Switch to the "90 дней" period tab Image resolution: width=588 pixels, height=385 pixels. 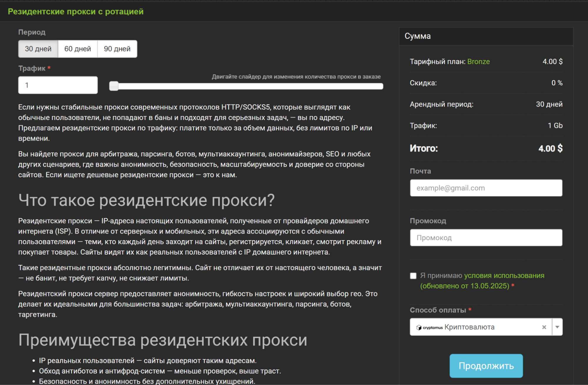pos(117,49)
